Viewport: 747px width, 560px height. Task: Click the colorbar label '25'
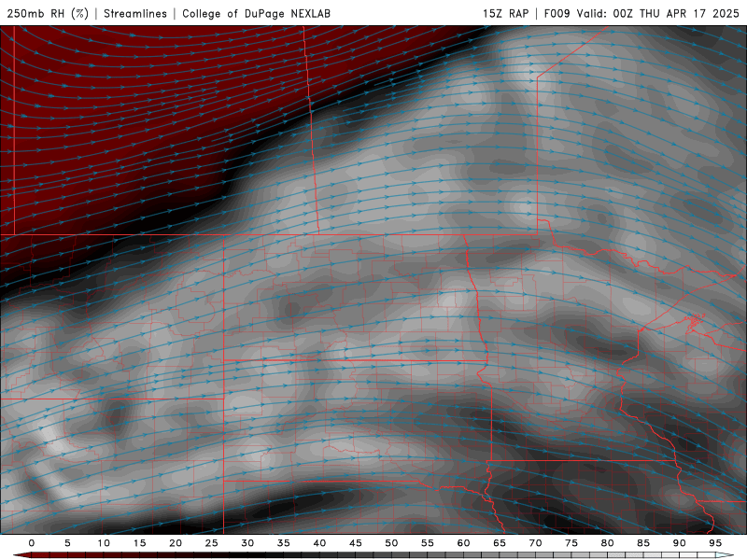point(212,543)
